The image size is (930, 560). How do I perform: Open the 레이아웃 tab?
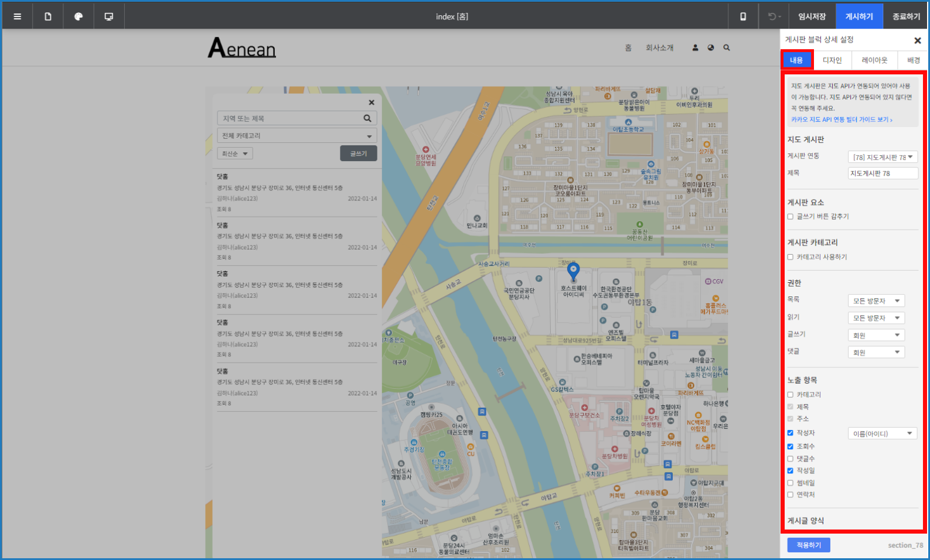[x=874, y=60]
